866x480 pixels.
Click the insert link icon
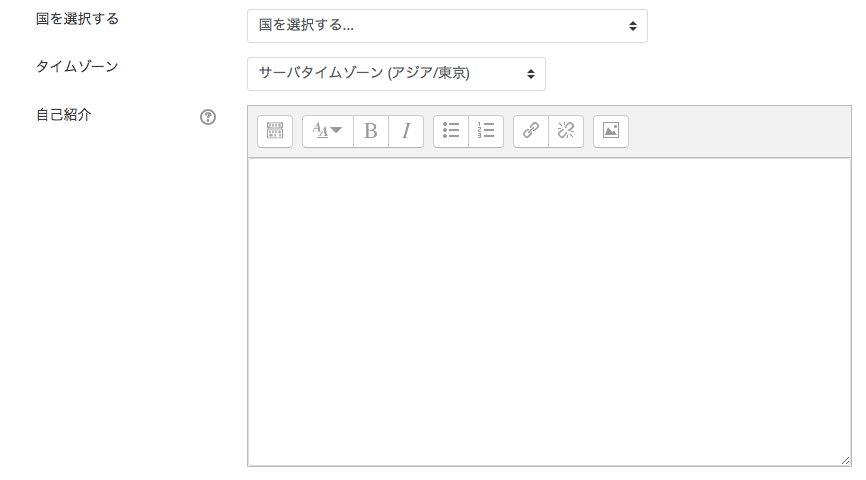tap(531, 131)
